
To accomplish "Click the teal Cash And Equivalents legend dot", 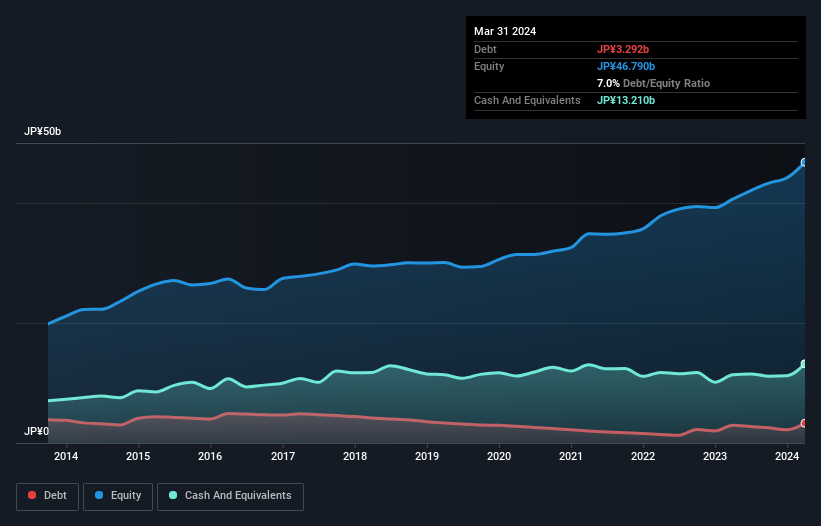I will 173,495.
